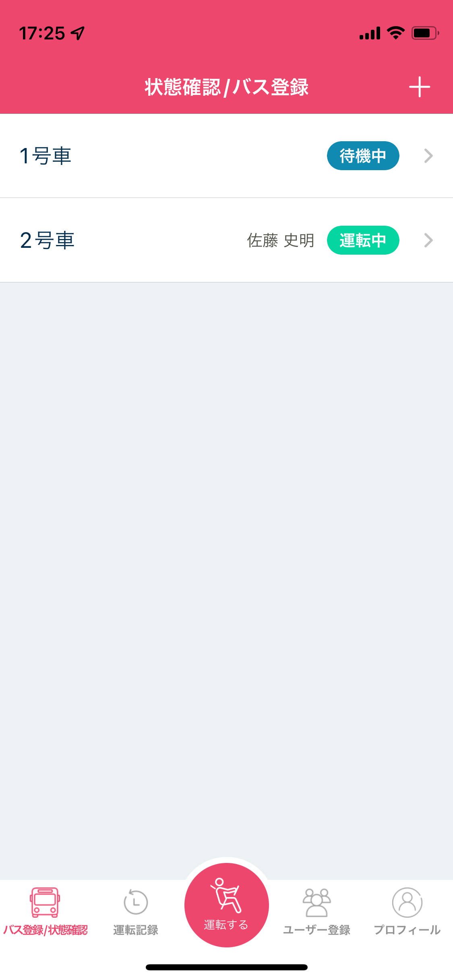Expand 1号車 row with its chevron

pyautogui.click(x=428, y=156)
